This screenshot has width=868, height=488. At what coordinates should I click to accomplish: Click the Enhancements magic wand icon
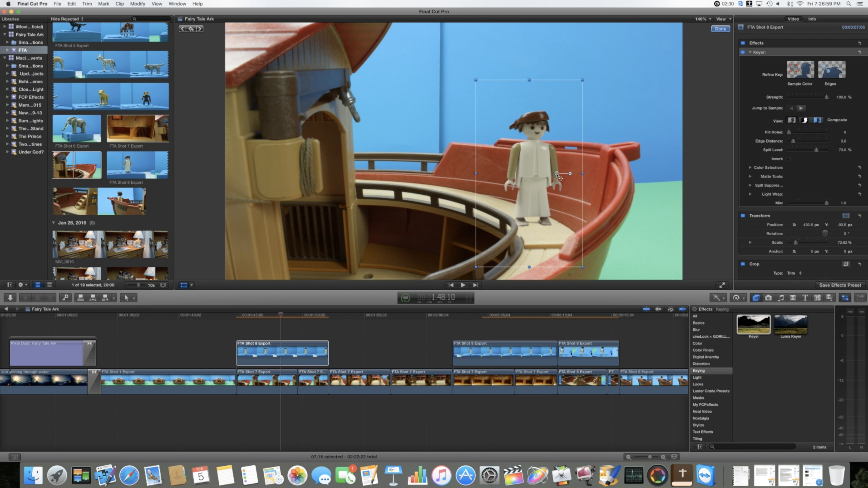pos(717,298)
